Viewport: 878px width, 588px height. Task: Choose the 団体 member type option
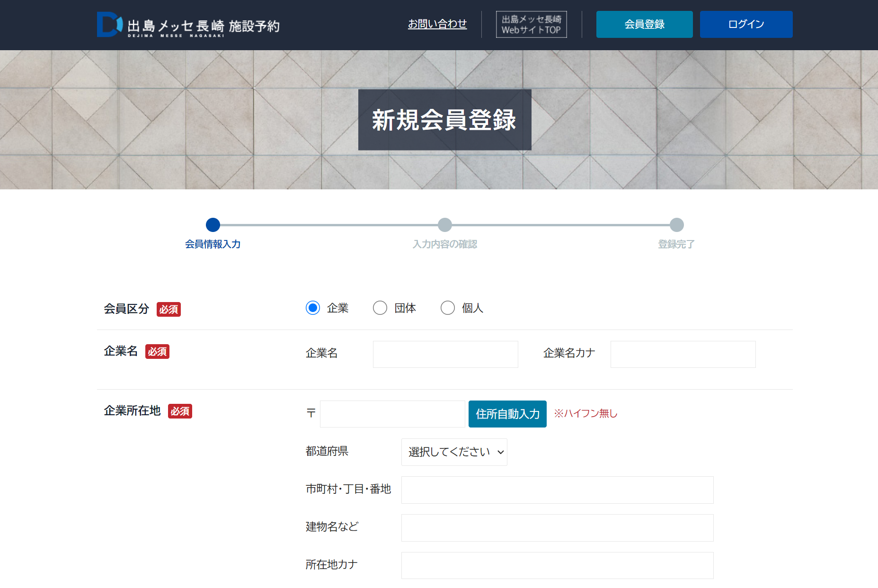pos(380,308)
